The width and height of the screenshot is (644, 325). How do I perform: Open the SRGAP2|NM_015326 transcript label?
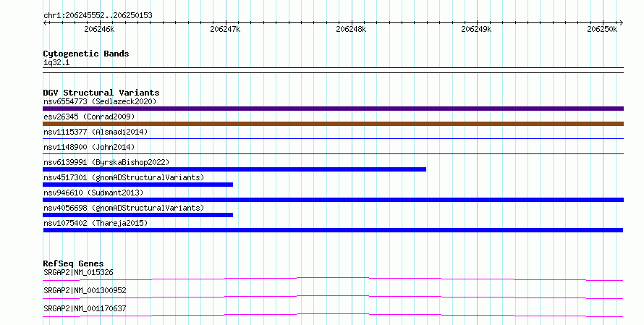point(78,272)
